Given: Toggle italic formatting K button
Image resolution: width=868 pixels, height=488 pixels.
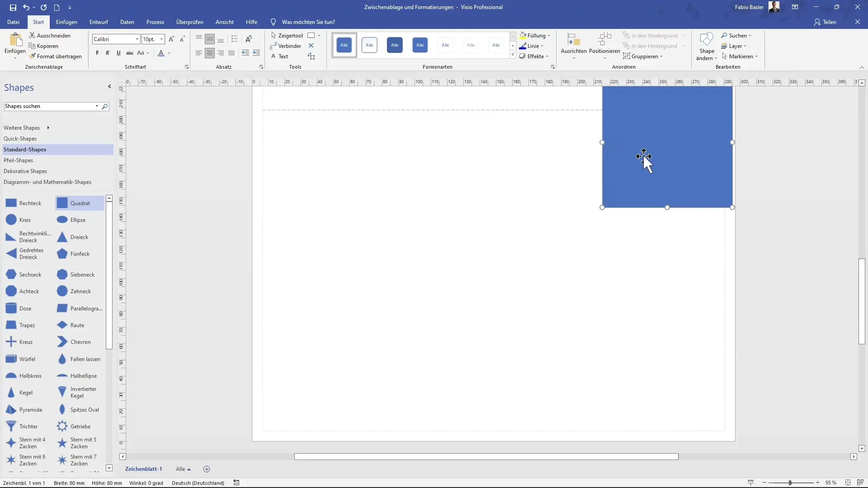Looking at the screenshot, I should click(x=108, y=53).
